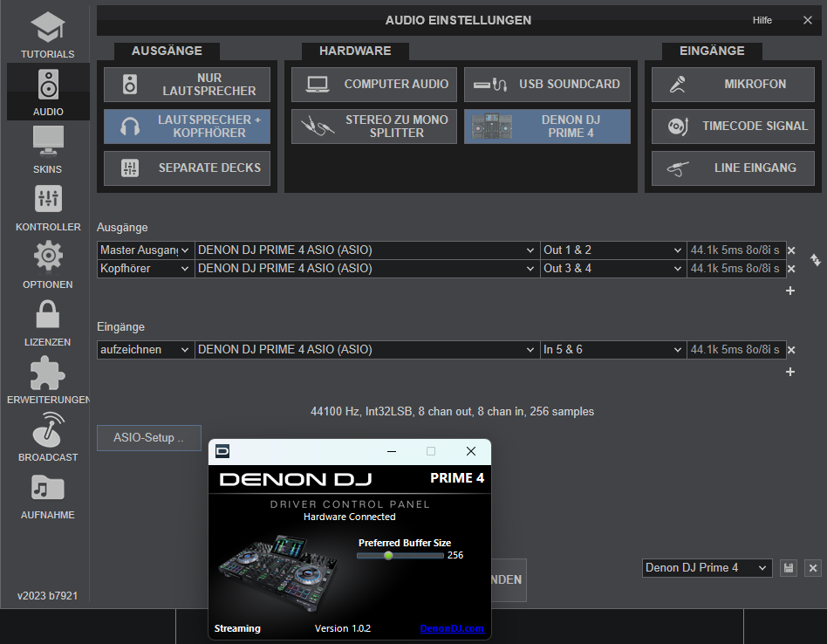Viewport: 827px width, 644px height.
Task: Select Lautsprecher + Kopfhörer output mode
Action: (x=188, y=127)
